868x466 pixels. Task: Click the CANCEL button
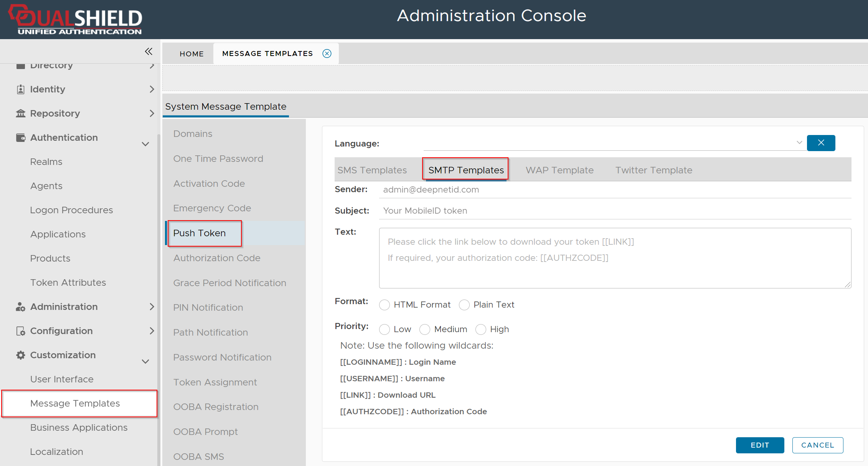click(817, 445)
